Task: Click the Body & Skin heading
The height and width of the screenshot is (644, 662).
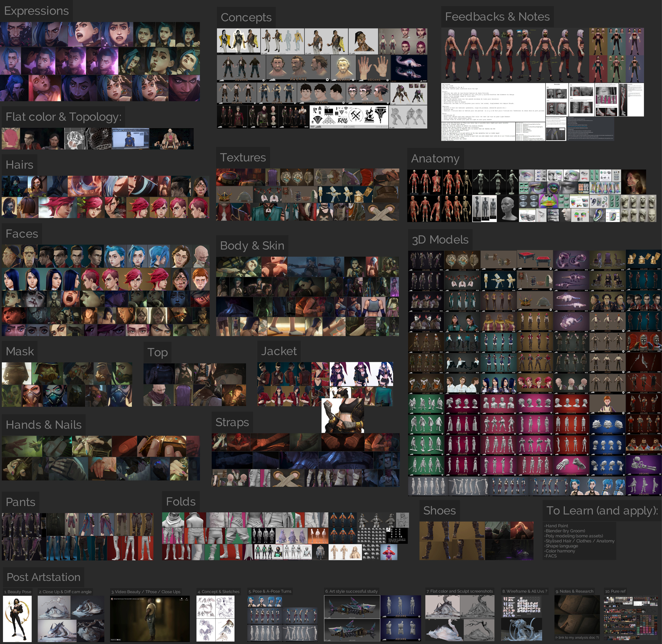Action: tap(252, 246)
